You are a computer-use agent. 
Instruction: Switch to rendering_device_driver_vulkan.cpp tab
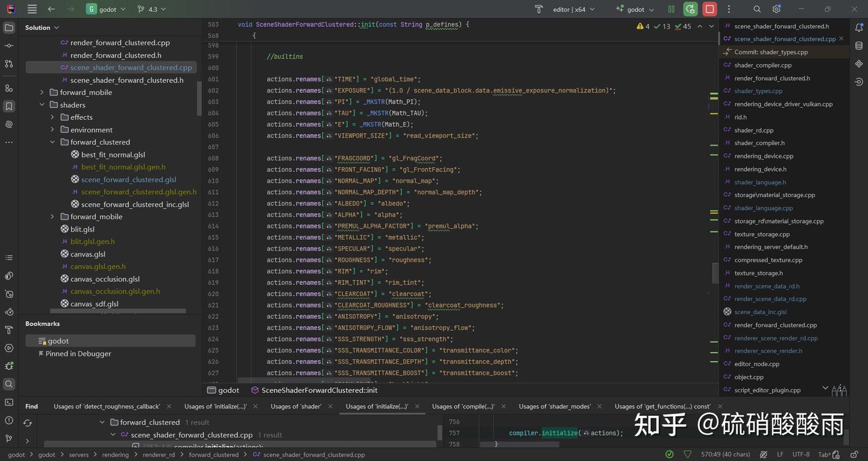point(783,104)
